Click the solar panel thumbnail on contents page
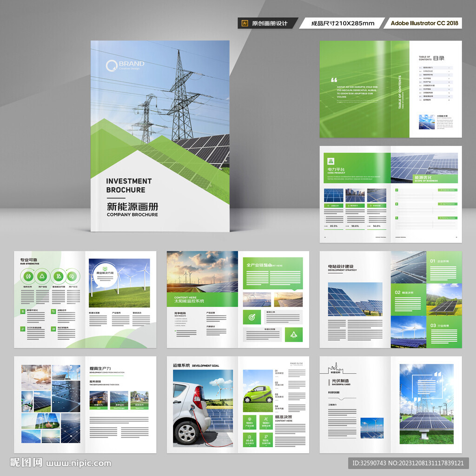Viewport: 476px width, 476px height. [427, 122]
